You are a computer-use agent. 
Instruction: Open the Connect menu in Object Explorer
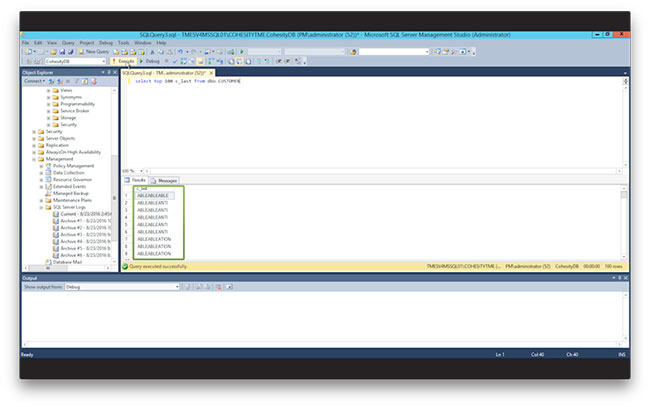click(32, 81)
